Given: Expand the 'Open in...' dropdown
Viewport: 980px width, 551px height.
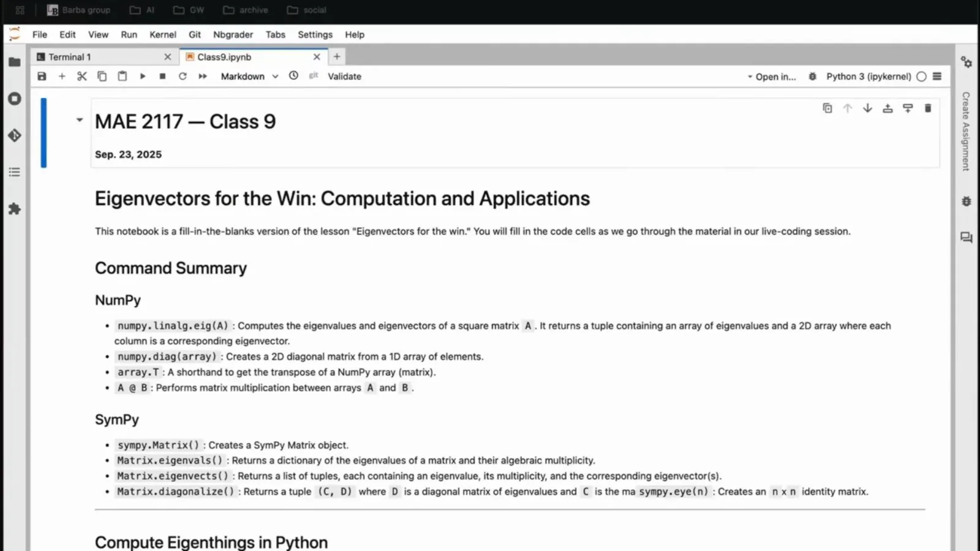Looking at the screenshot, I should 771,77.
